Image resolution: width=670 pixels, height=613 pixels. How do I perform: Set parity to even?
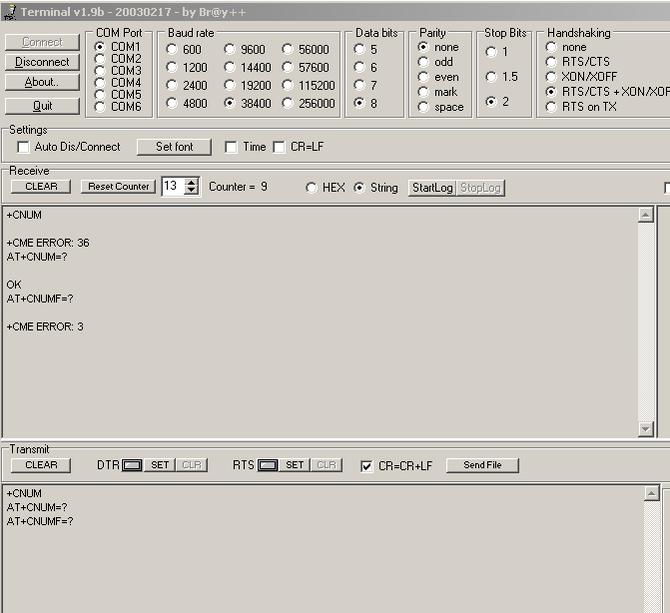point(423,77)
